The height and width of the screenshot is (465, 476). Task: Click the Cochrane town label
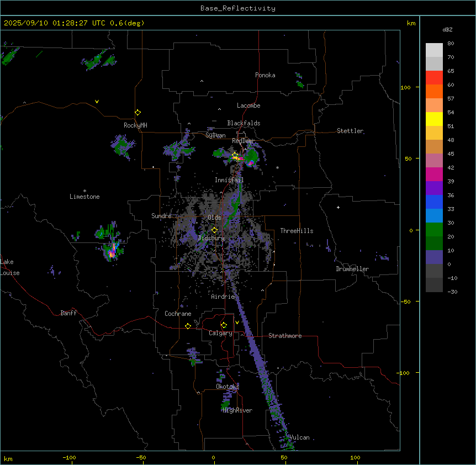point(178,314)
